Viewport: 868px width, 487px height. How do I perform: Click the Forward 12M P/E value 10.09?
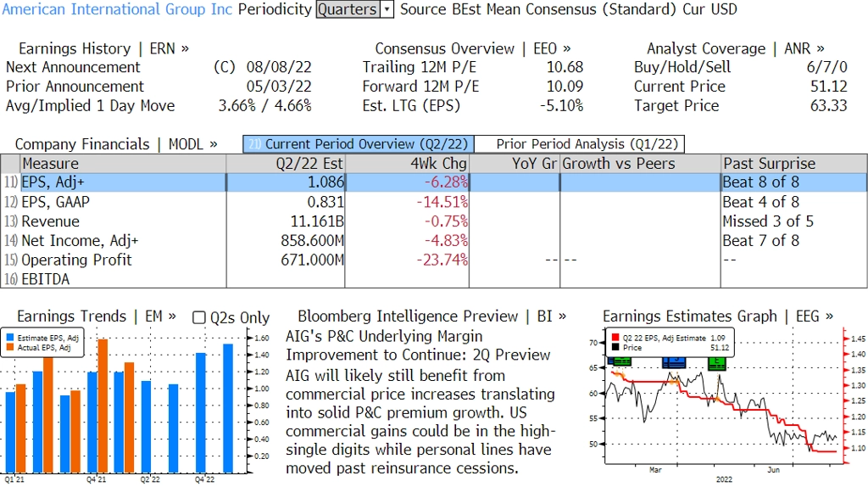click(x=565, y=87)
